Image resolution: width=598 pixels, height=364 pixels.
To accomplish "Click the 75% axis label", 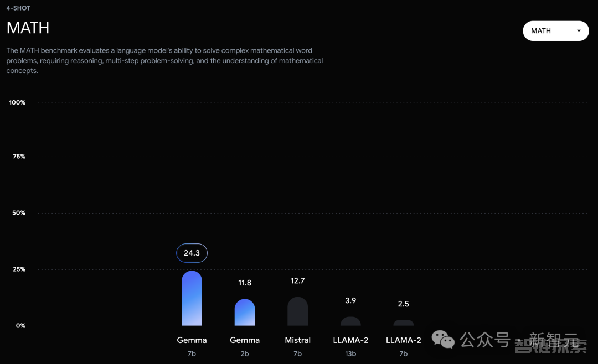I will coord(19,156).
